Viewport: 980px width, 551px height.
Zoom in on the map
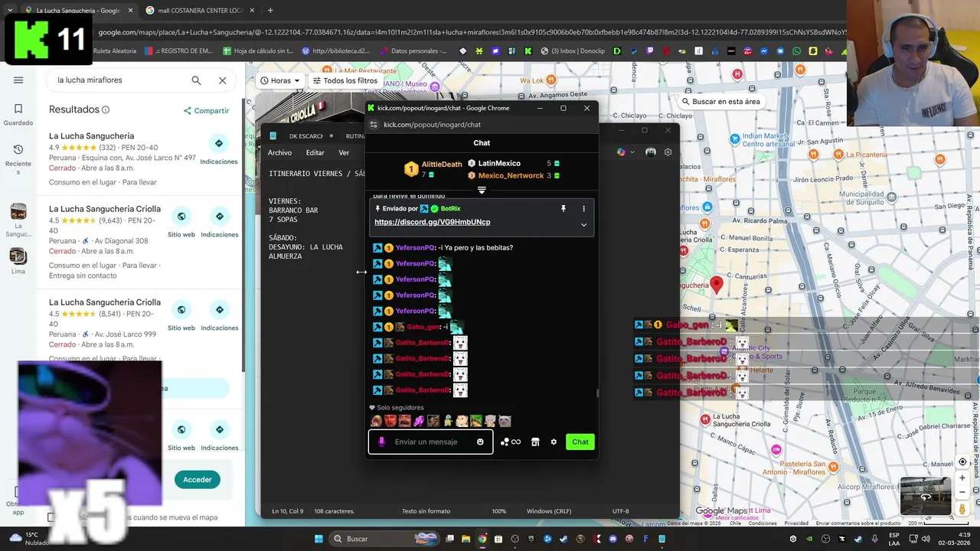click(x=962, y=478)
